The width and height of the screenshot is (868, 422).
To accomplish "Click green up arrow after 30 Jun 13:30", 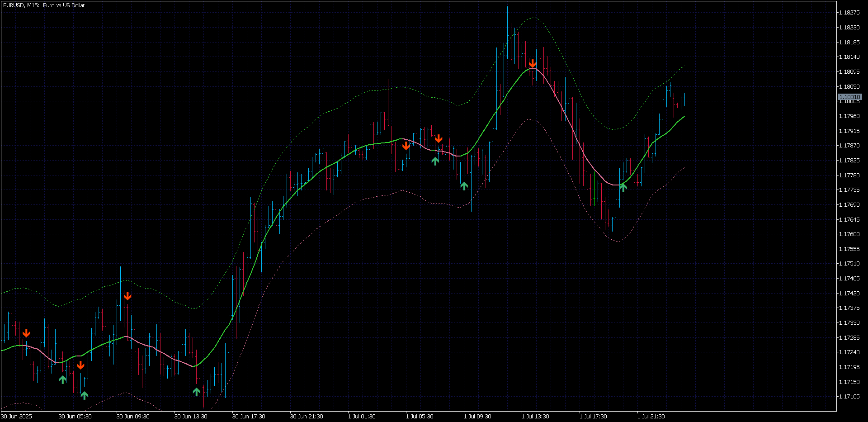I will (197, 392).
